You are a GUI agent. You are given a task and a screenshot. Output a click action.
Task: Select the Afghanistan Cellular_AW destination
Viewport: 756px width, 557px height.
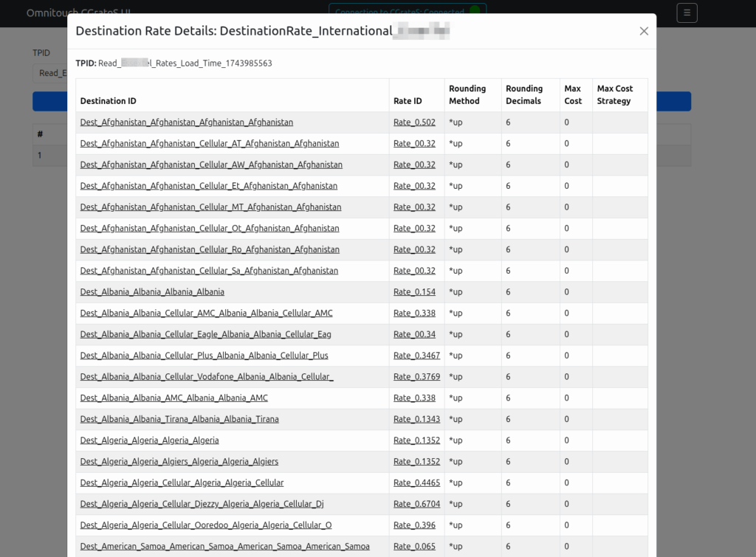click(211, 165)
